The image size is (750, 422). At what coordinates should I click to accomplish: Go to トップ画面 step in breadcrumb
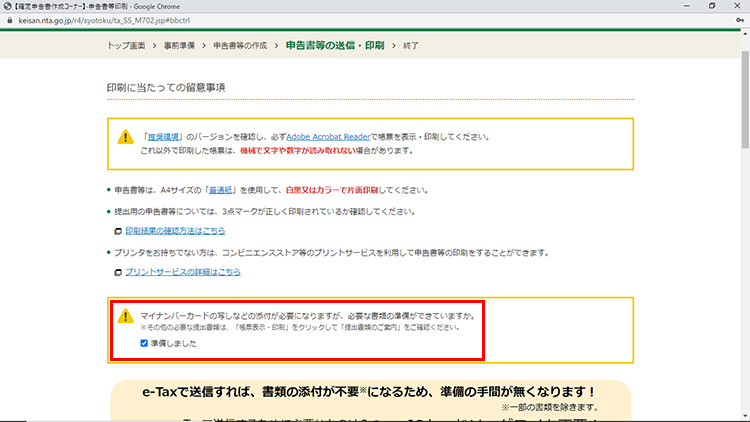(x=131, y=46)
